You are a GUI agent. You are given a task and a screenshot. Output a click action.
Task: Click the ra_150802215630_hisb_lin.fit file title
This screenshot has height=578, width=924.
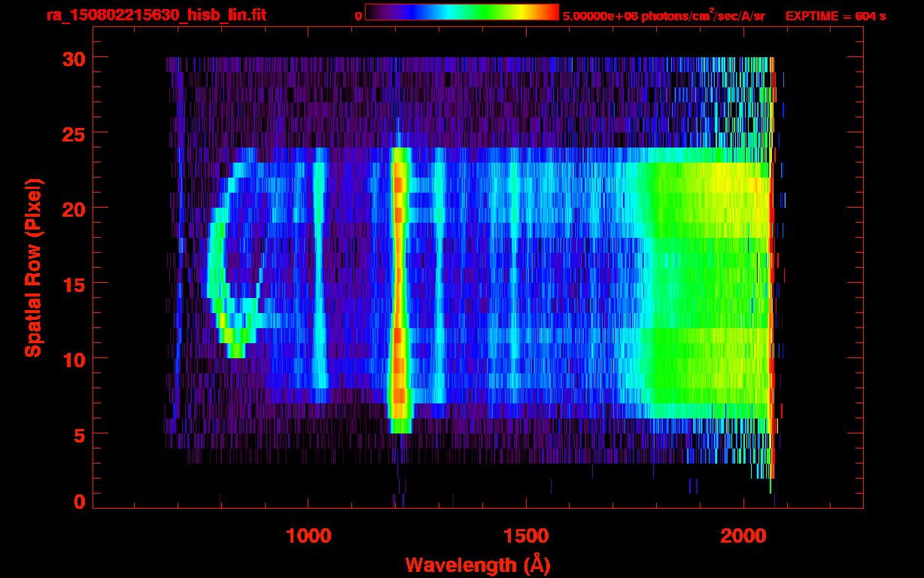pos(156,15)
